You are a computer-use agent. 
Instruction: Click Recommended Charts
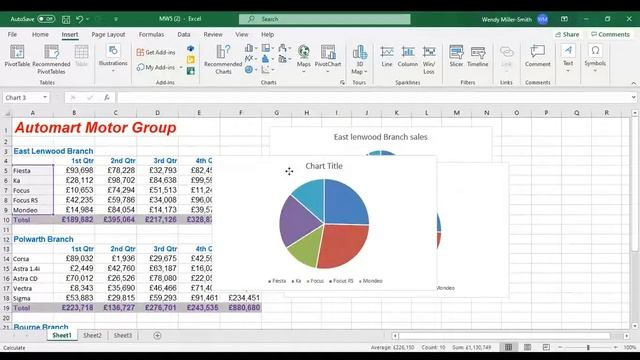click(x=223, y=60)
